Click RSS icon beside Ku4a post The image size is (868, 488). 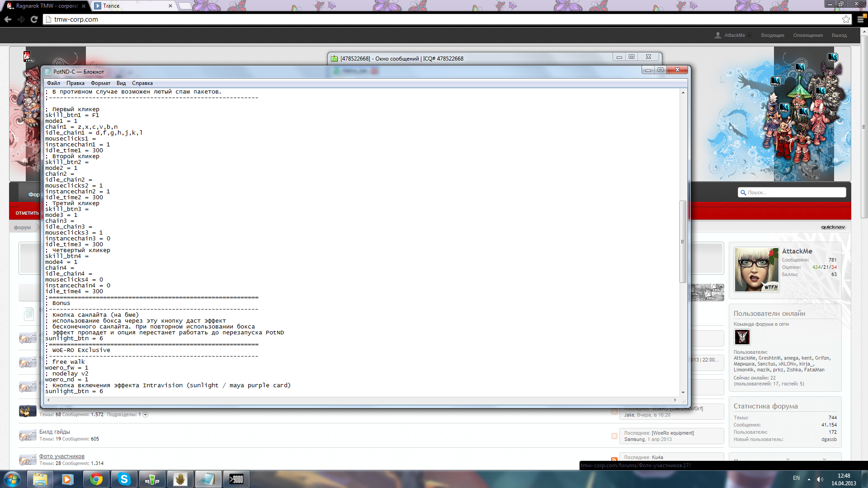click(x=614, y=460)
